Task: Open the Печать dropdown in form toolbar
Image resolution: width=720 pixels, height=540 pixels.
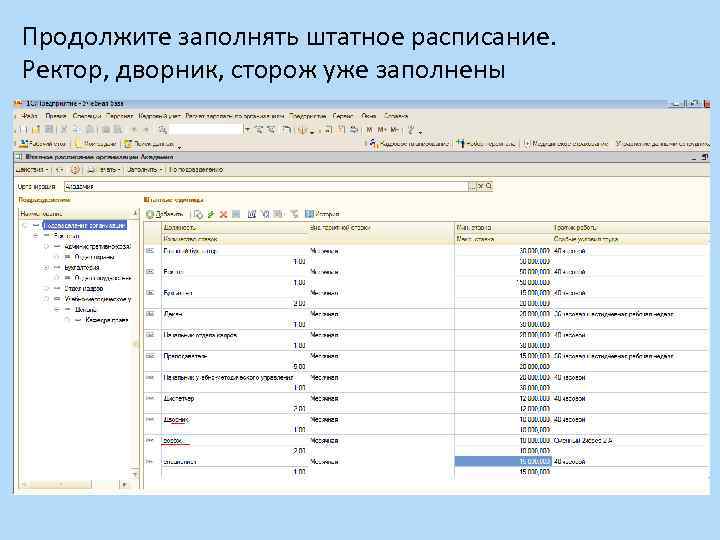Action: click(x=104, y=170)
